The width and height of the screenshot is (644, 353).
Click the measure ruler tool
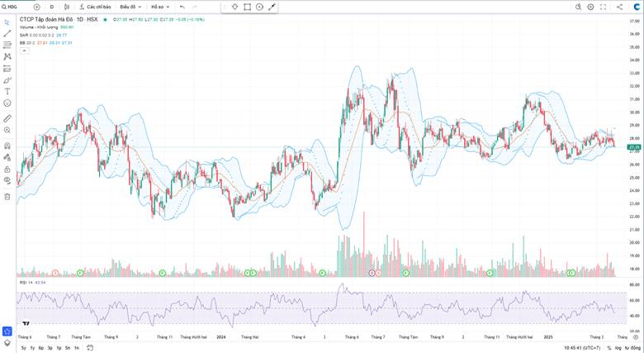[x=7, y=118]
